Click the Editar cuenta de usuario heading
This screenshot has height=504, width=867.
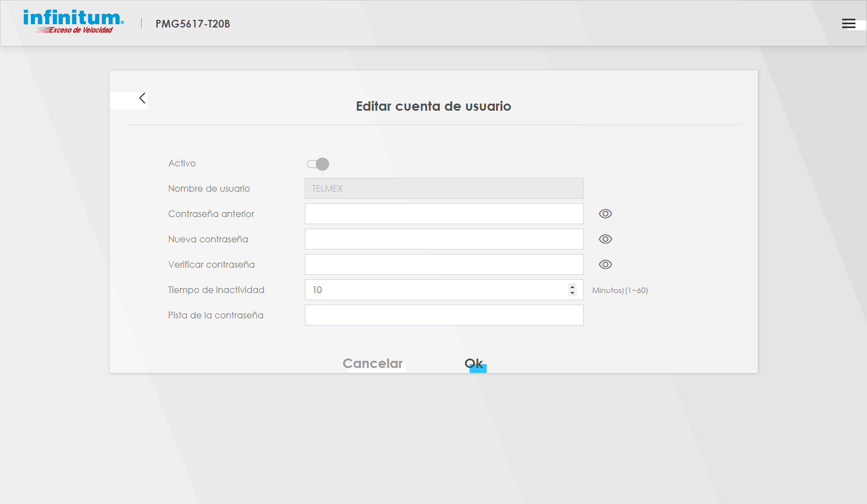(x=433, y=106)
